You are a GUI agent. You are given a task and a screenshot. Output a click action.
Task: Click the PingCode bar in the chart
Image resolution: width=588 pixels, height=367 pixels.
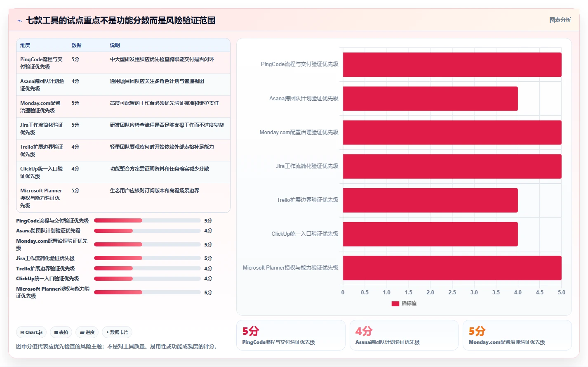(x=452, y=64)
